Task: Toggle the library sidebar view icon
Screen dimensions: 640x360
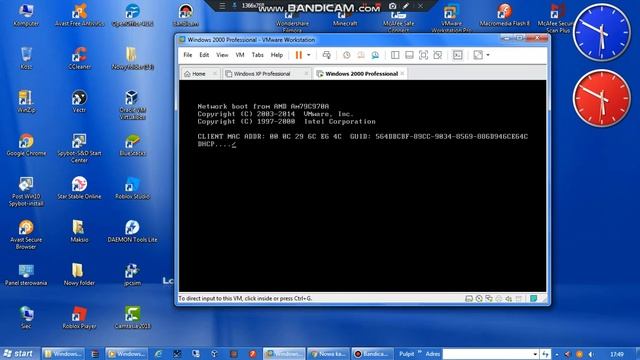Action: coord(395,55)
